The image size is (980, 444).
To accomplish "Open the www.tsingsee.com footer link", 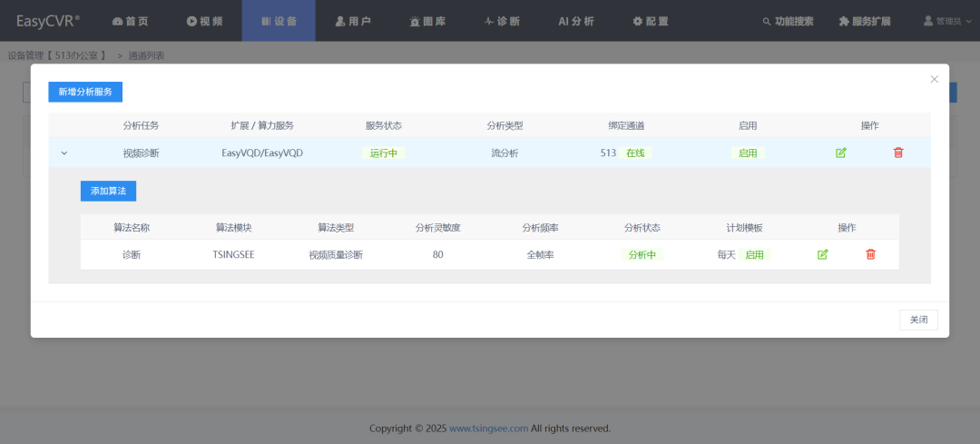I will tap(489, 429).
